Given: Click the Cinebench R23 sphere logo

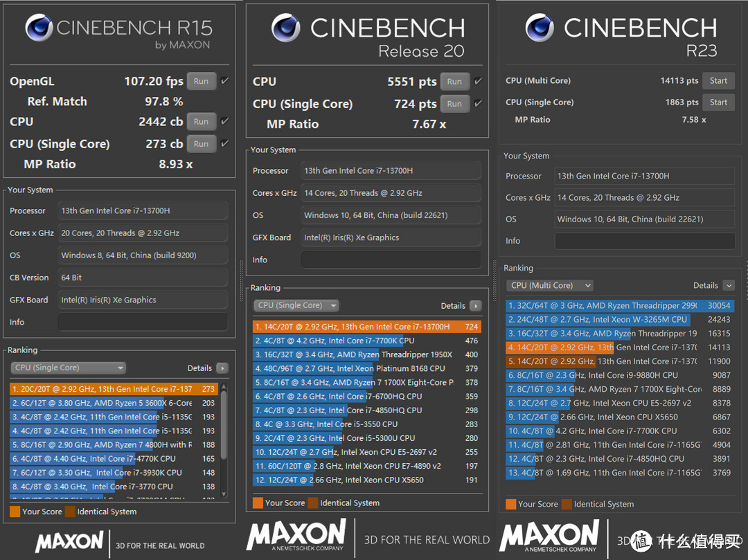Looking at the screenshot, I should pyautogui.click(x=540, y=28).
